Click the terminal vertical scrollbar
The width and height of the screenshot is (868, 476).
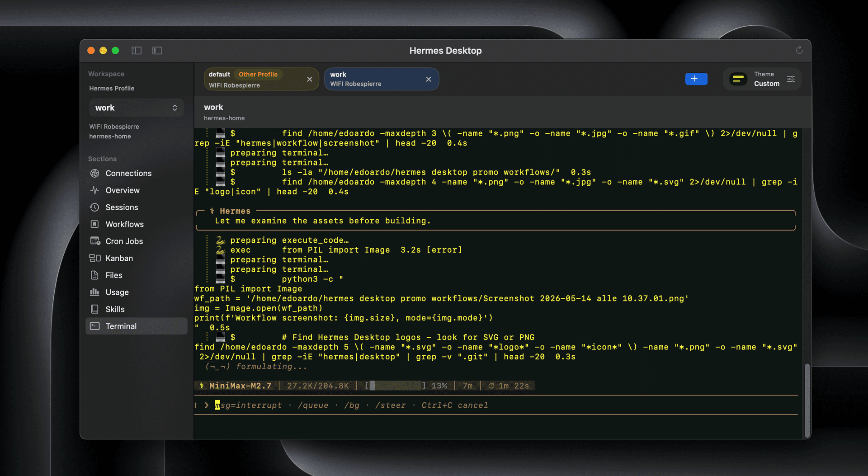(807, 400)
